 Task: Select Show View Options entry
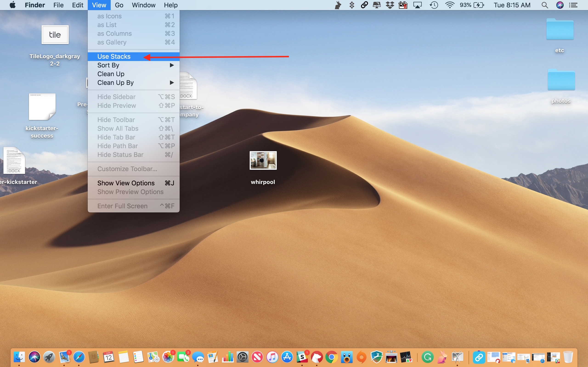click(x=126, y=183)
